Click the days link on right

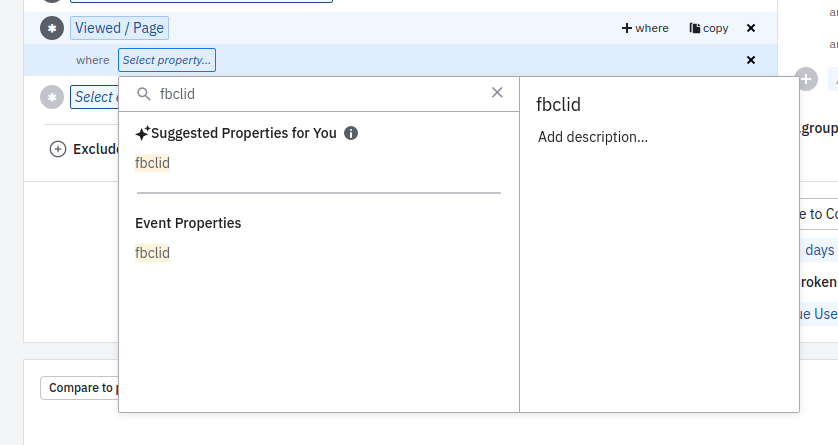(819, 250)
